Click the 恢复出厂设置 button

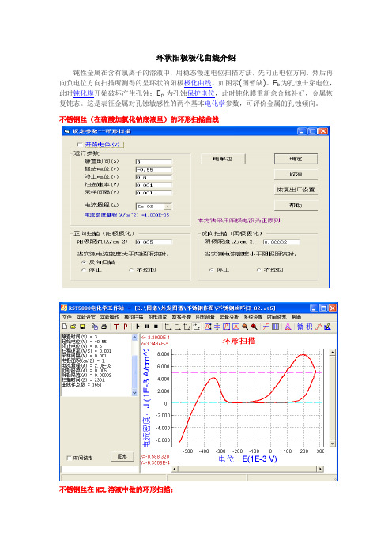[296, 190]
